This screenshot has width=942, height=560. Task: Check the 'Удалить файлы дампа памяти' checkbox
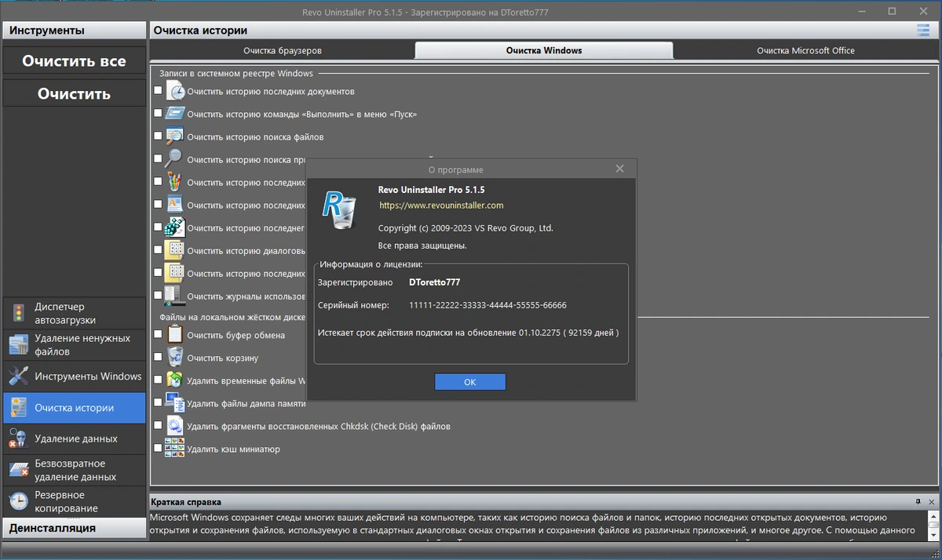[158, 403]
